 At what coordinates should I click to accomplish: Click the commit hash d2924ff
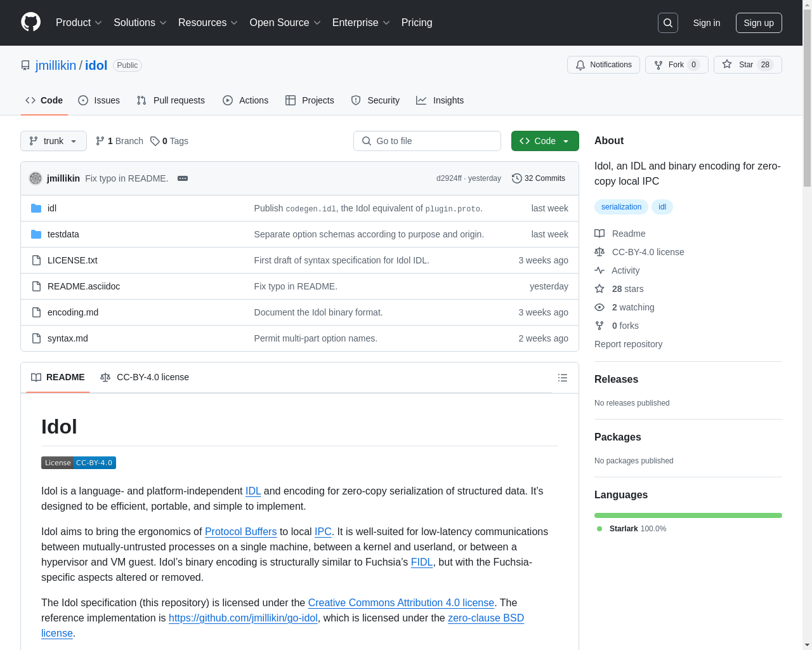point(449,178)
